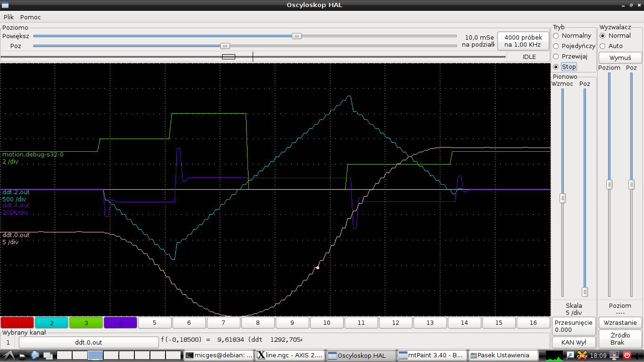The height and width of the screenshot is (362, 644).
Task: Click the show desktop windows icon
Action: (48, 355)
